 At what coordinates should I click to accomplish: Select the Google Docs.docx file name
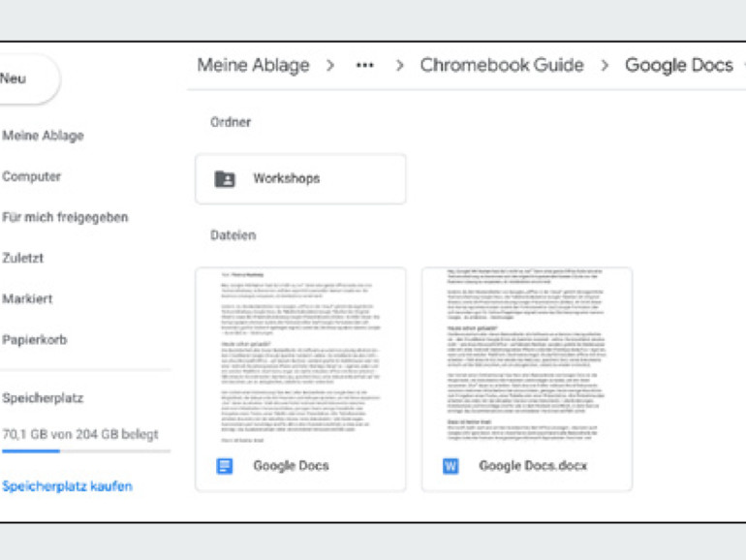pyautogui.click(x=533, y=466)
